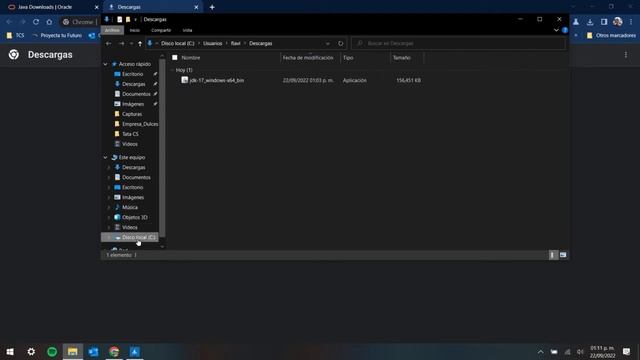
Task: Switch to Java Downloads Oracle browser tab
Action: (45, 7)
